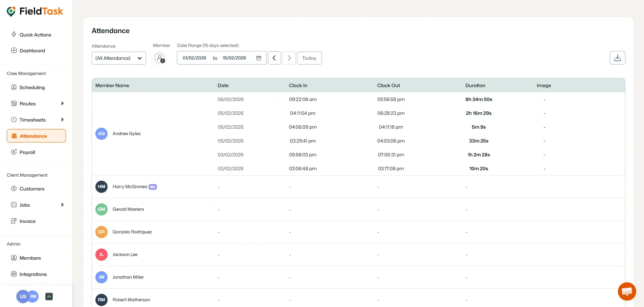This screenshot has width=644, height=307.
Task: Click end date 15/02/2026 field
Action: (x=234, y=58)
